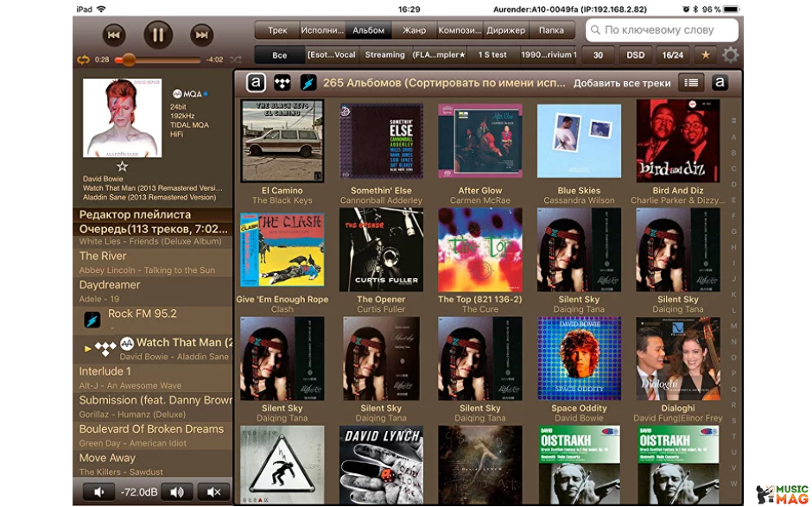This screenshot has width=812, height=507.
Task: Play Interlude 1 from the queue
Action: tap(153, 377)
